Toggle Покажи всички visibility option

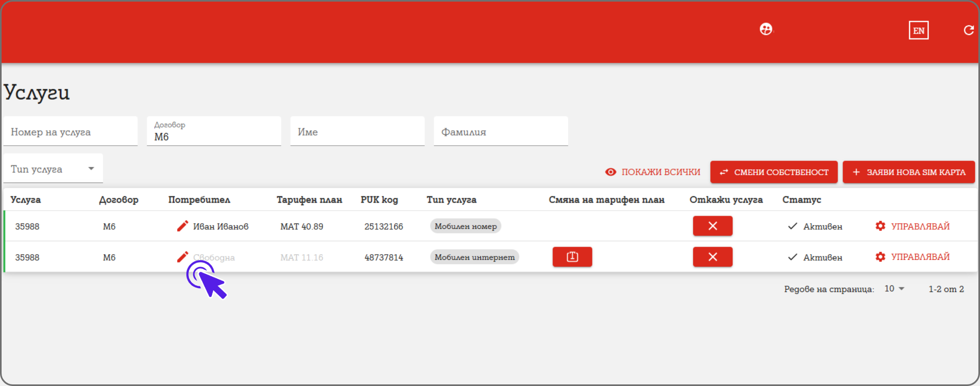tap(653, 172)
